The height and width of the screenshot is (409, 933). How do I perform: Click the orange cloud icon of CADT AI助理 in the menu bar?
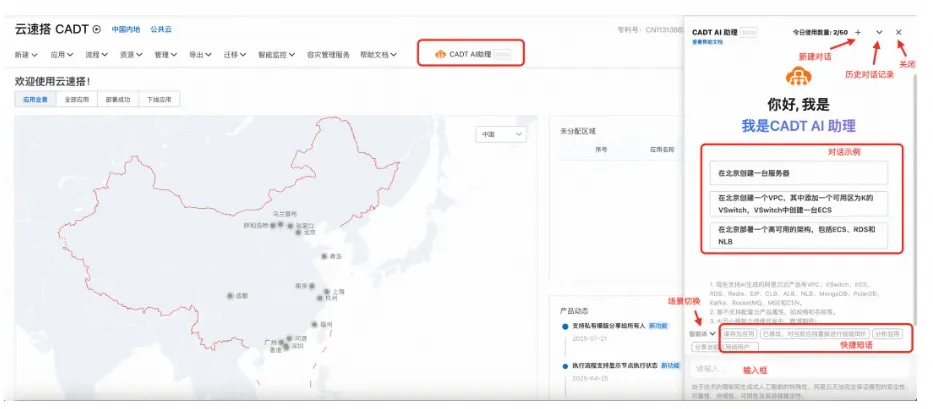click(x=440, y=54)
